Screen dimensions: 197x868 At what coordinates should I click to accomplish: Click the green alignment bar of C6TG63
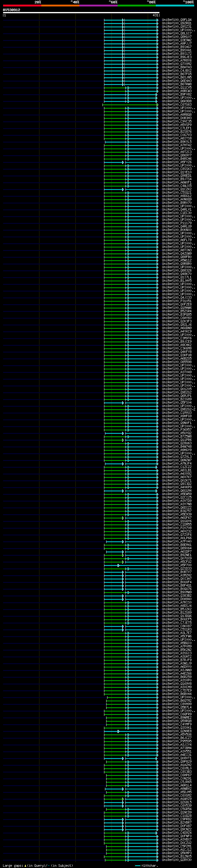click(x=130, y=105)
